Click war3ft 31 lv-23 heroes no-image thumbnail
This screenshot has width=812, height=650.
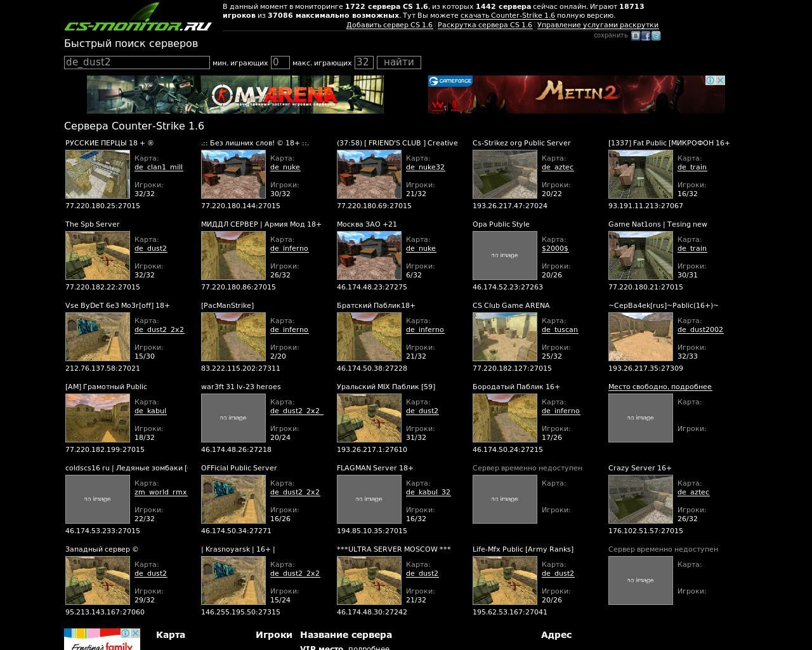tap(233, 418)
